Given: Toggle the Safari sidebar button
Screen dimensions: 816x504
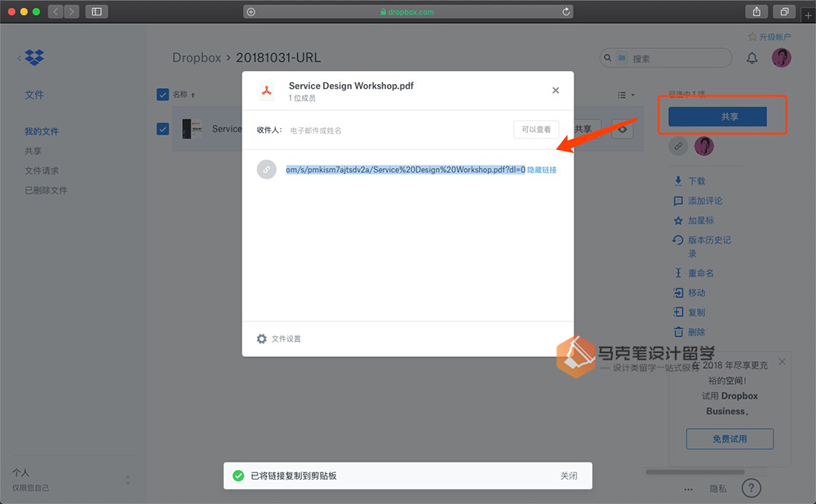Looking at the screenshot, I should coord(97,11).
